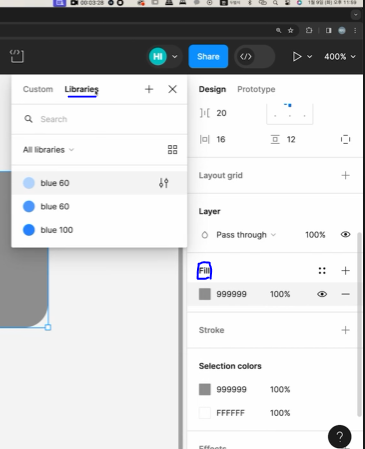Start the prototype with Present play icon
This screenshot has height=449, width=365.
(x=297, y=57)
